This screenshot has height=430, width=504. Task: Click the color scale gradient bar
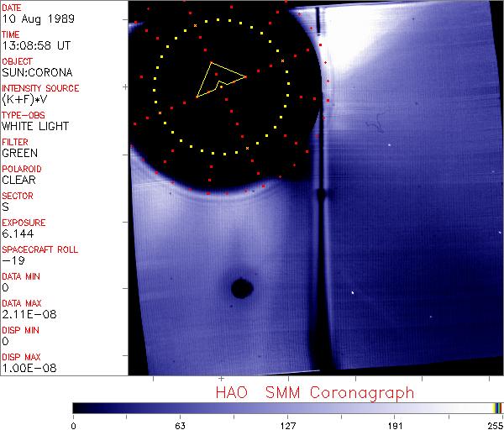pyautogui.click(x=287, y=408)
